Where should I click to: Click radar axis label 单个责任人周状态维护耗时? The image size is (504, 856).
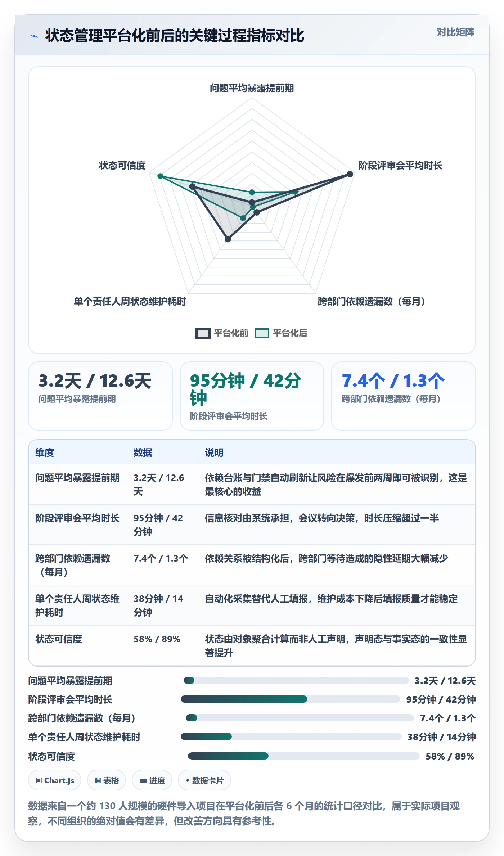[x=130, y=301]
